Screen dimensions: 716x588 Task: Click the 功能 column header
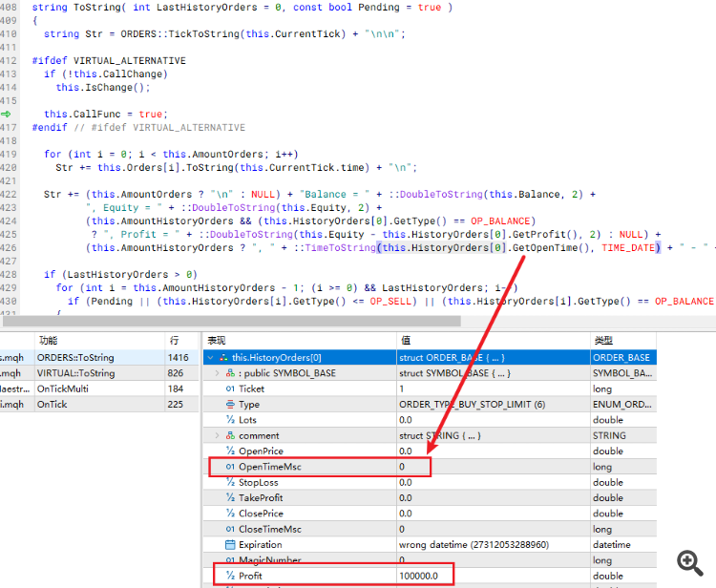(99, 341)
